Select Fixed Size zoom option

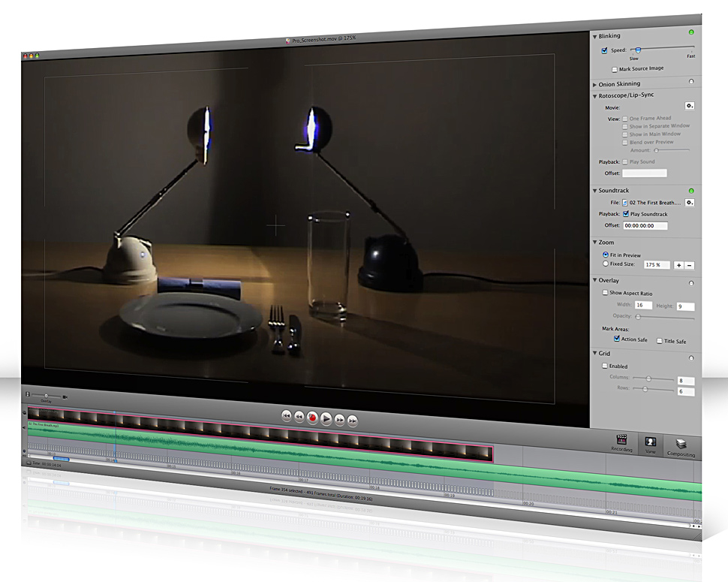(606, 264)
